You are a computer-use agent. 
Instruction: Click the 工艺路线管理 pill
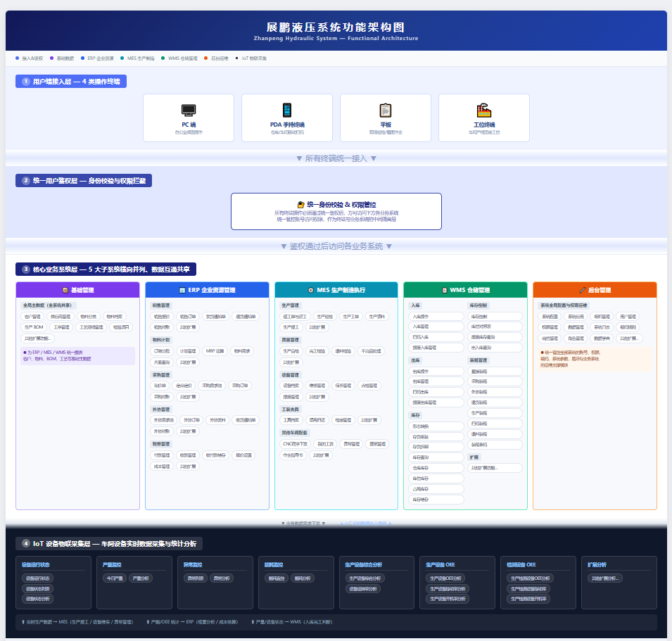pos(91,327)
